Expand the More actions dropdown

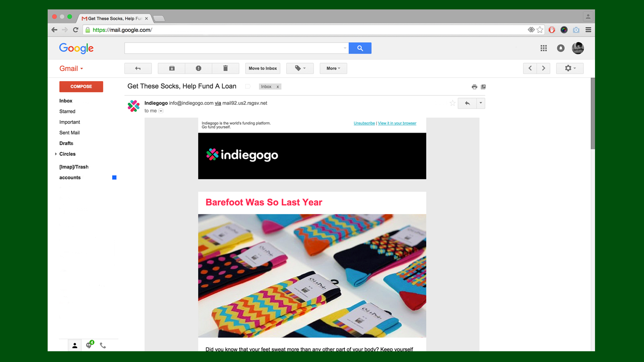pos(333,68)
